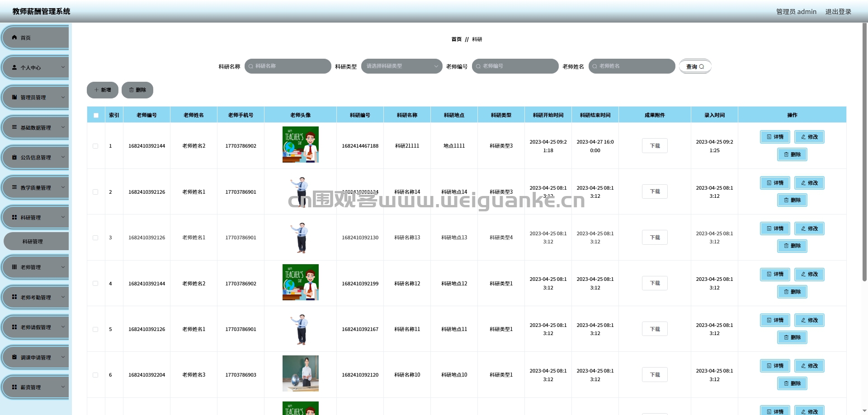Click the 首页 breadcrumb link

click(456, 39)
